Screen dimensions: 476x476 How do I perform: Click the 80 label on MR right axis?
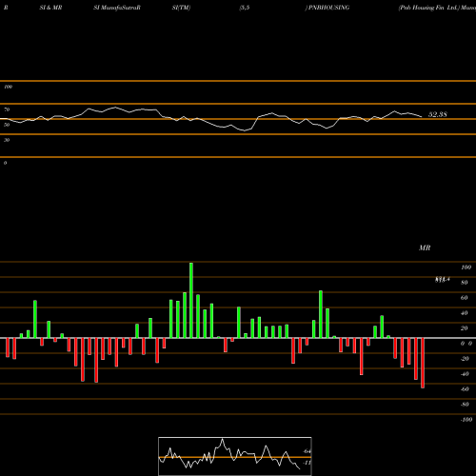click(x=465, y=283)
